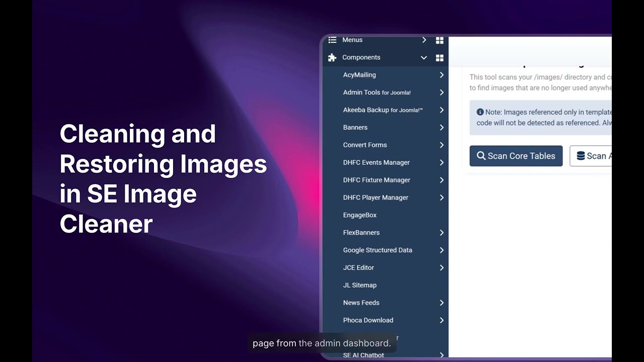The height and width of the screenshot is (362, 644).
Task: Open Google Structured Data
Action: point(377,250)
